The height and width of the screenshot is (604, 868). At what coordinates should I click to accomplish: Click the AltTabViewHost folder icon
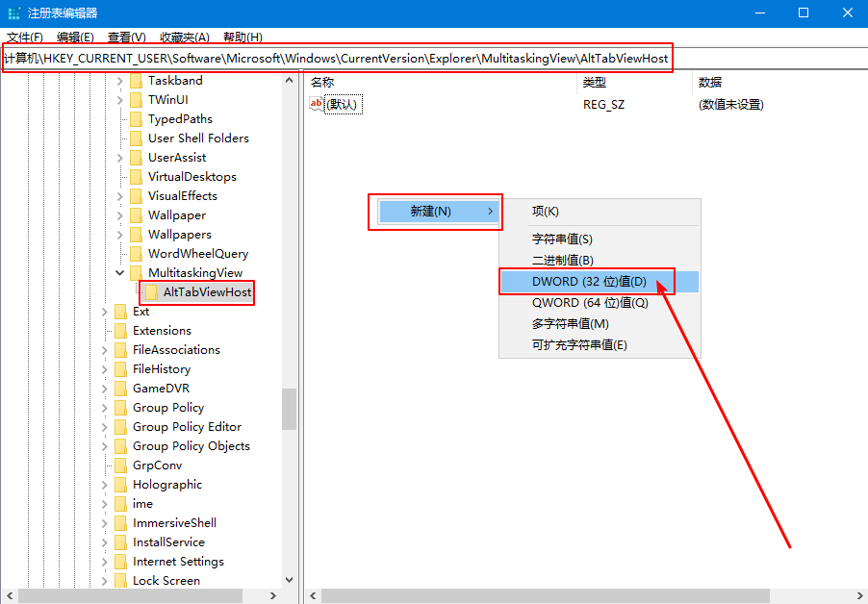tap(151, 292)
